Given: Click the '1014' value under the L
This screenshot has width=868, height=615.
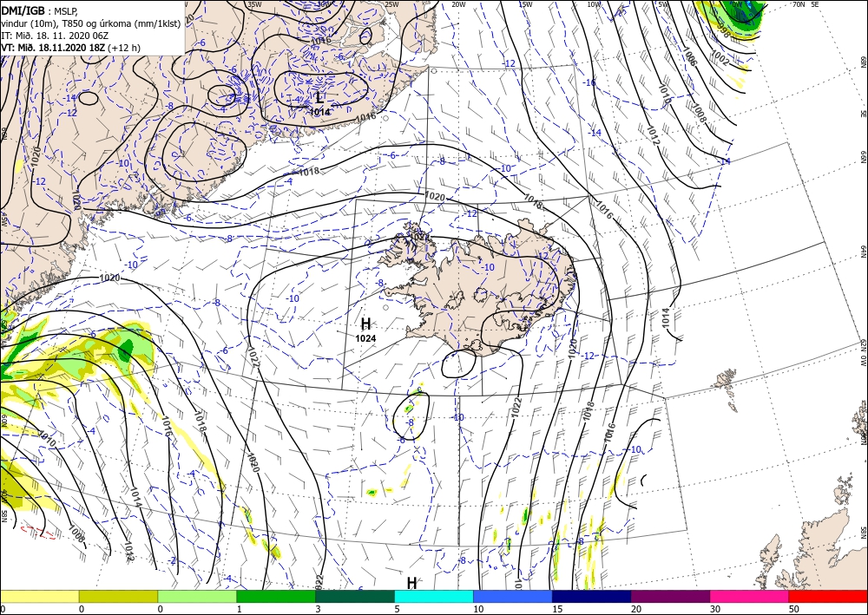Looking at the screenshot, I should (319, 112).
